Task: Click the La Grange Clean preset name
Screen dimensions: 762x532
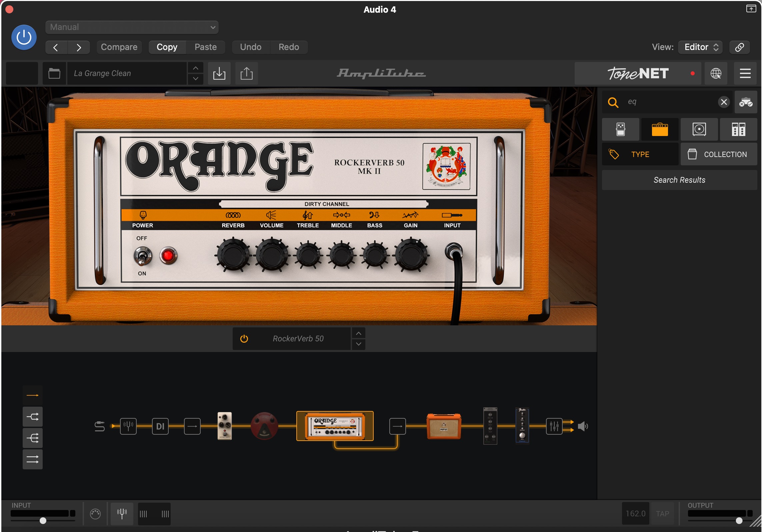Action: point(127,73)
